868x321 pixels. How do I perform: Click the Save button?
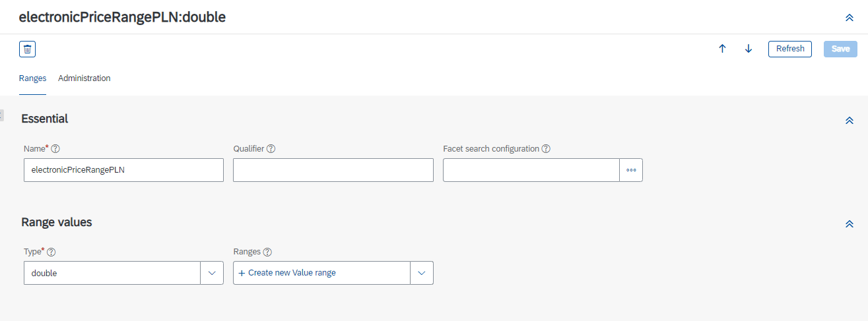[840, 49]
